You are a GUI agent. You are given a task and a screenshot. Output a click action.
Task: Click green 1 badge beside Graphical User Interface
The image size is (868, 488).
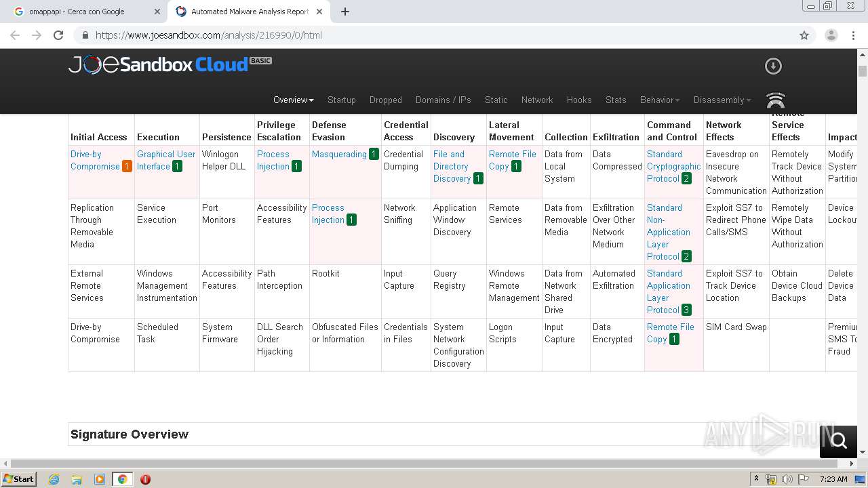(177, 166)
